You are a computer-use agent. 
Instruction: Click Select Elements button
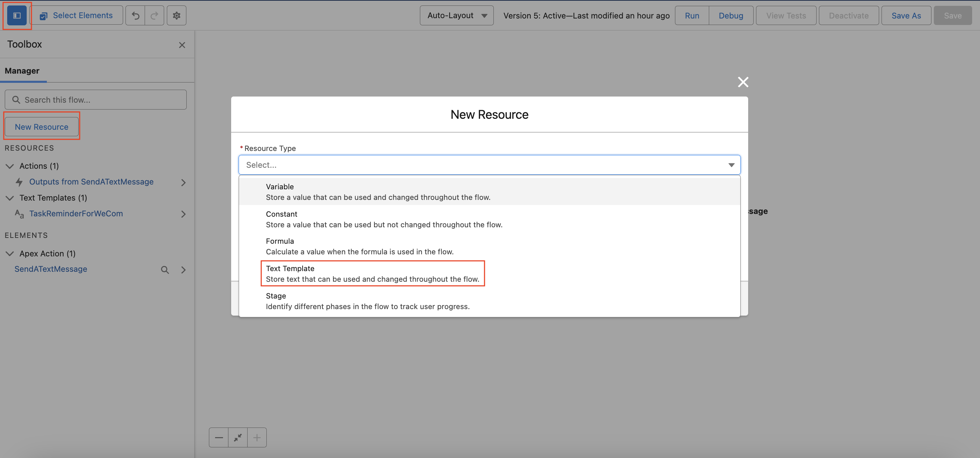point(76,16)
